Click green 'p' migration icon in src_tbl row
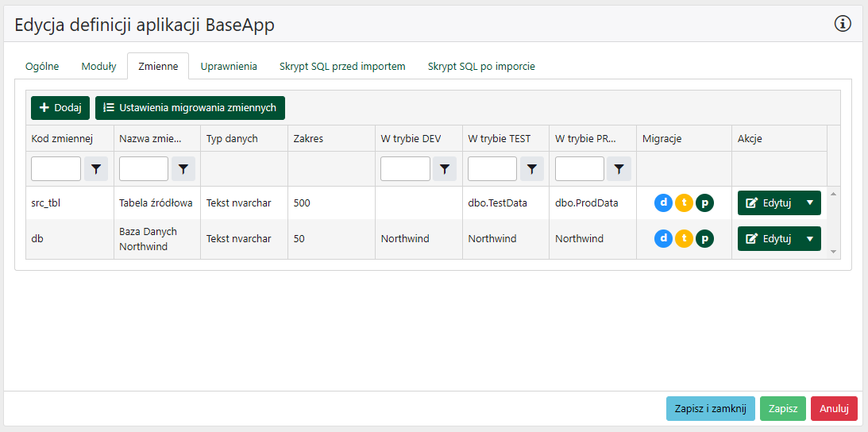The image size is (868, 432). pos(704,202)
